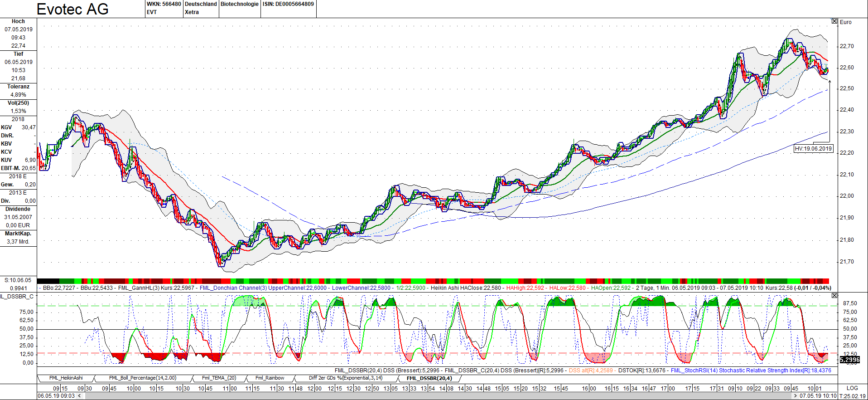Click the high value 22,74
Screen dimensions: 868x400
(x=18, y=46)
